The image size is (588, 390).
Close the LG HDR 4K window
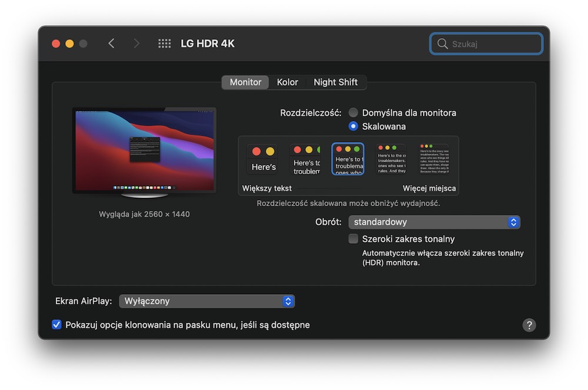[x=56, y=43]
